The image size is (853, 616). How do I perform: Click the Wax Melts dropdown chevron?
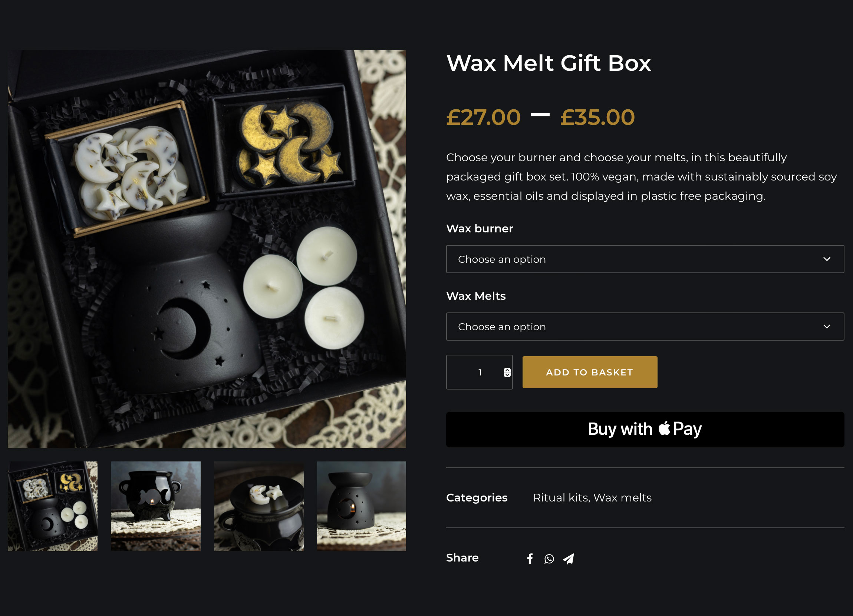(827, 327)
